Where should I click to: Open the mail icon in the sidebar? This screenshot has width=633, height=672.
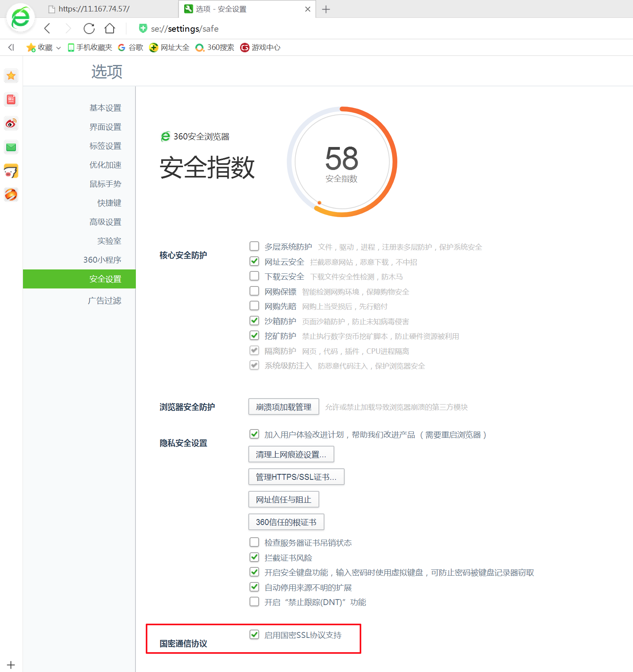[x=11, y=147]
